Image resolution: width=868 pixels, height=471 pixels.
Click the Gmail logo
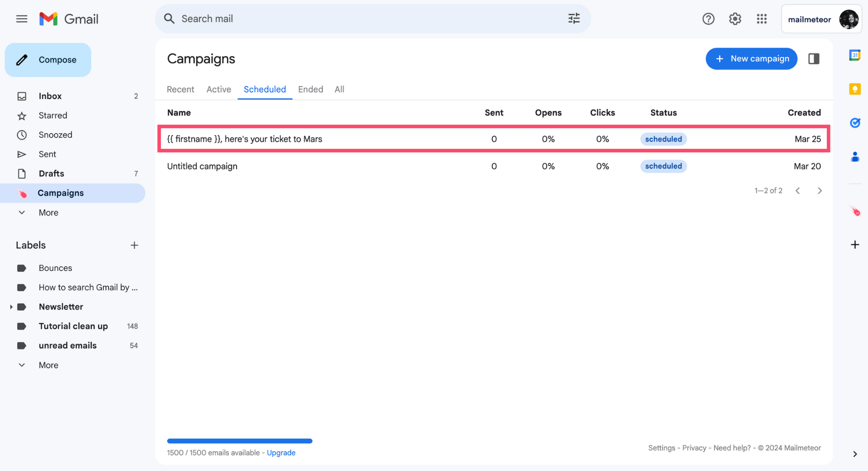[x=69, y=19]
